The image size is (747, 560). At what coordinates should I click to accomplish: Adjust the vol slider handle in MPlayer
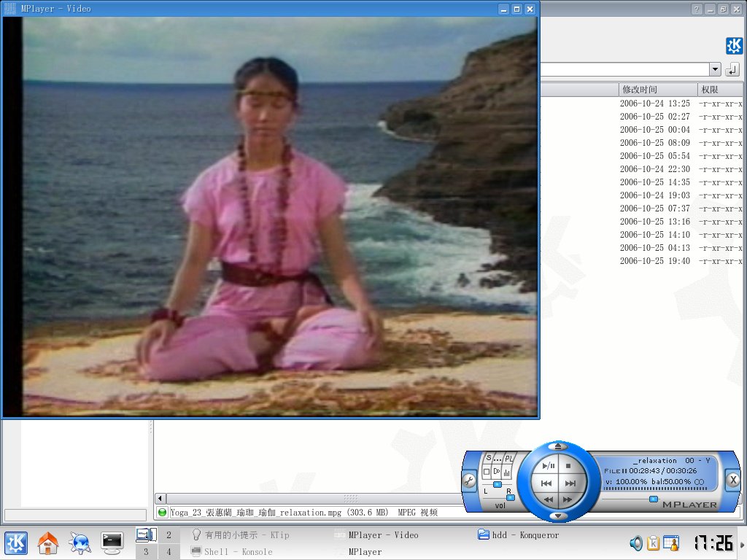point(511,497)
